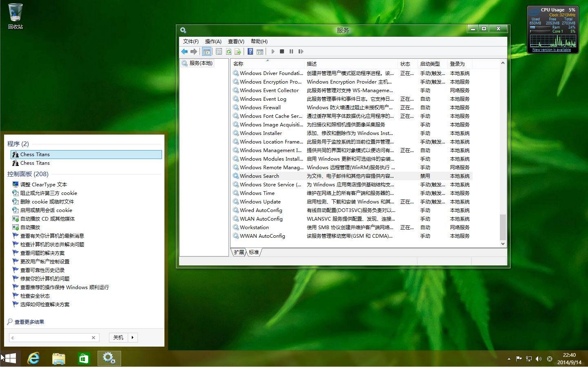The height and width of the screenshot is (367, 588).
Task: Clear the search box with X button
Action: pyautogui.click(x=93, y=338)
